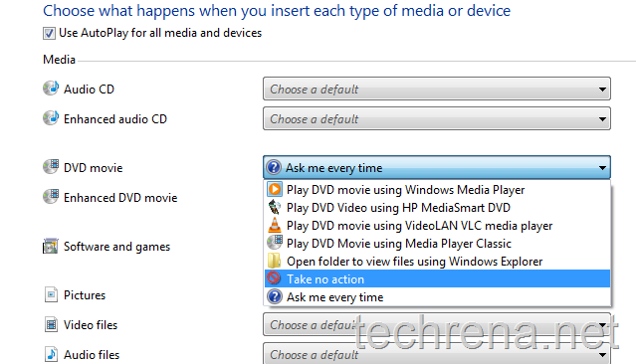Open the Audio CD default dropdown

point(436,89)
